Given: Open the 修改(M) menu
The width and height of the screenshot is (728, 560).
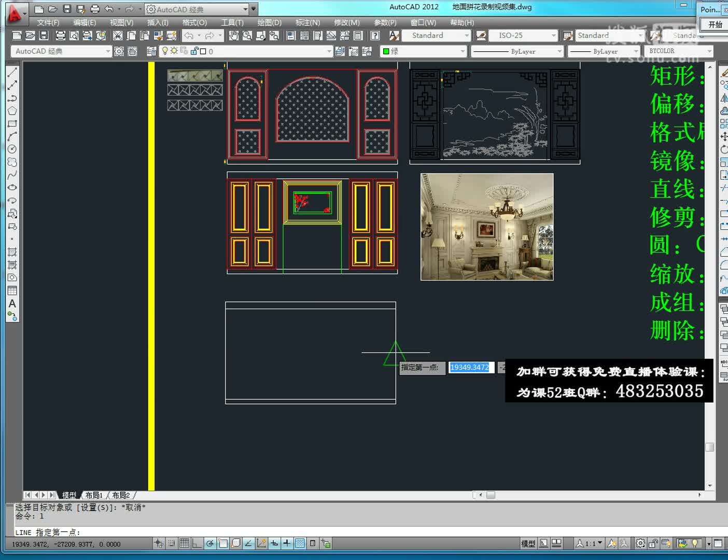Looking at the screenshot, I should click(x=347, y=22).
